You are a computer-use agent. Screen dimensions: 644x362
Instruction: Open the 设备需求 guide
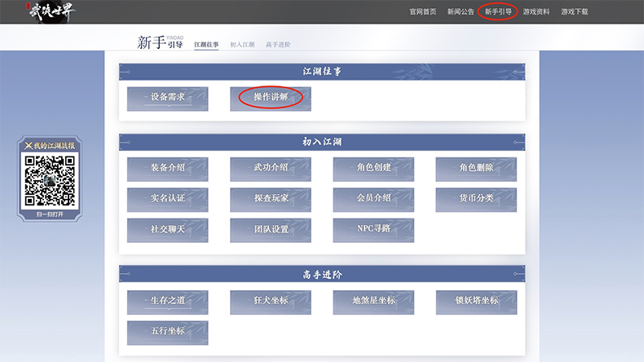168,98
